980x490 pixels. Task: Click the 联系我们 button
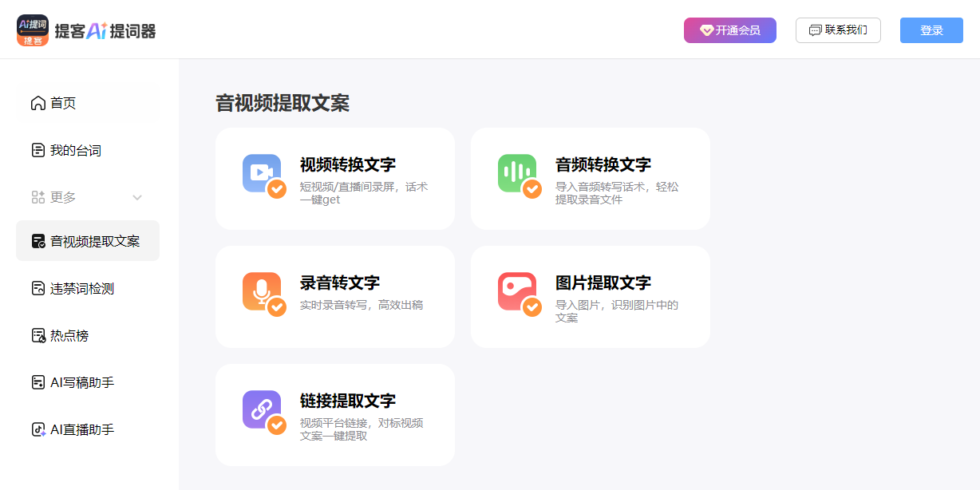click(838, 30)
